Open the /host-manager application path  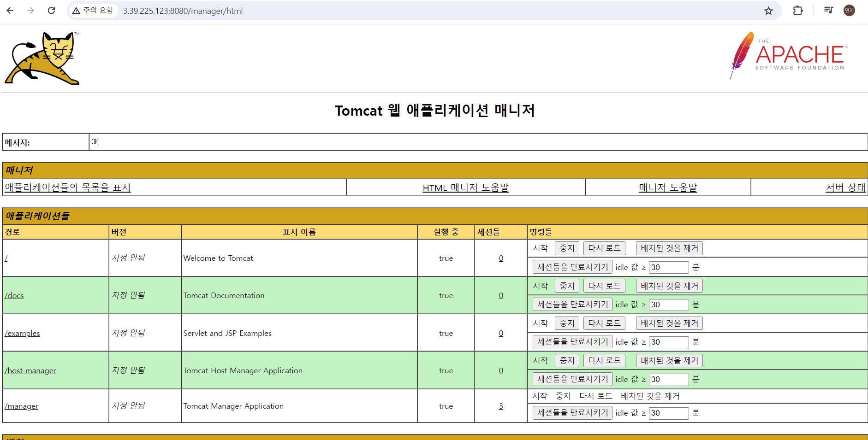[x=30, y=371]
